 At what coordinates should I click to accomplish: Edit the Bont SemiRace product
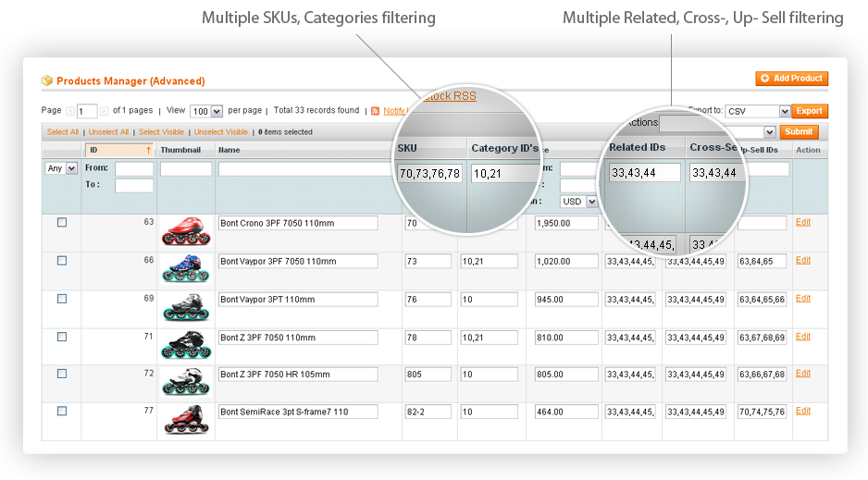[802, 412]
